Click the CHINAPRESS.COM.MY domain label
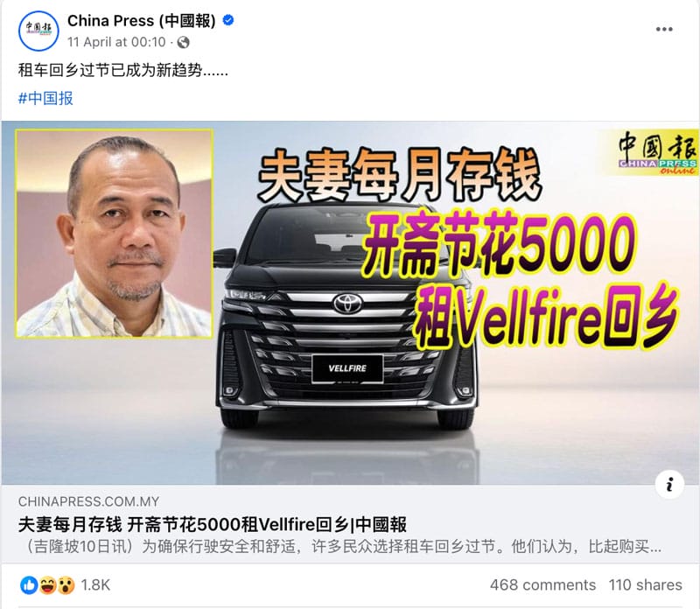Screen dimensions: 700x609 [x=88, y=501]
